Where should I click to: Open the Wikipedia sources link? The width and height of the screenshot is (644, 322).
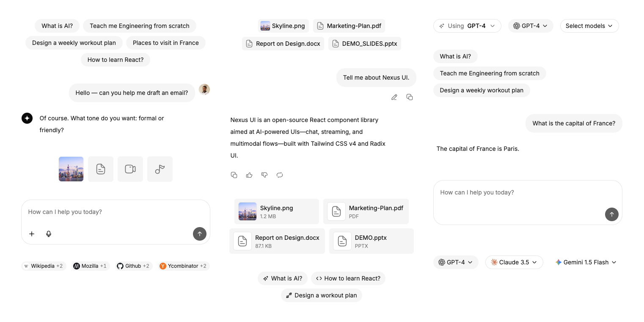point(44,266)
